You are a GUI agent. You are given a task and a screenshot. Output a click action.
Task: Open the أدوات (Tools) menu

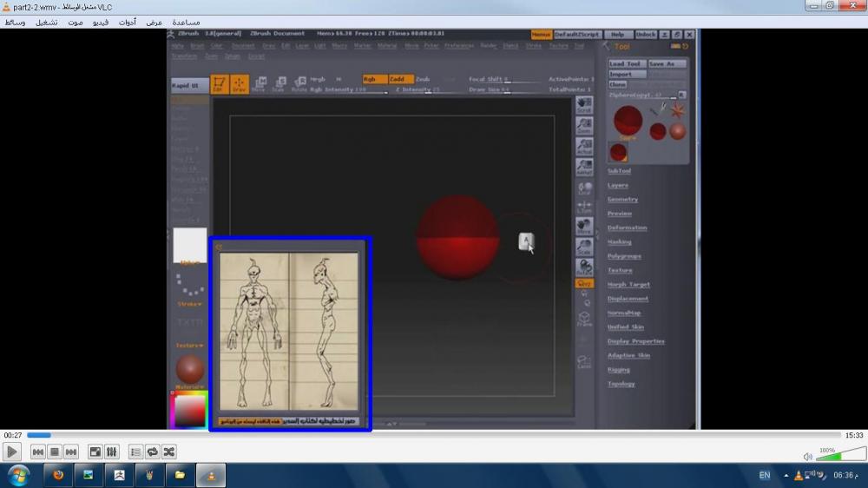pos(128,22)
